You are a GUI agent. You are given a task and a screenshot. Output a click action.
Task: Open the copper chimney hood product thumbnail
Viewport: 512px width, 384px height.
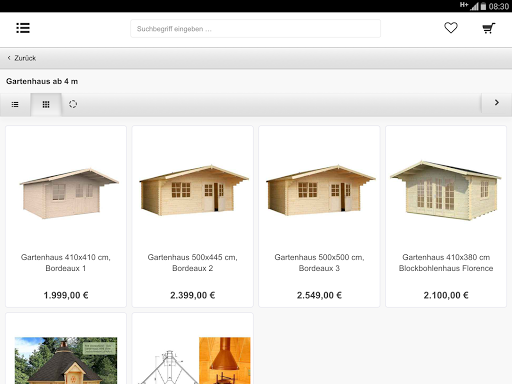click(x=225, y=360)
